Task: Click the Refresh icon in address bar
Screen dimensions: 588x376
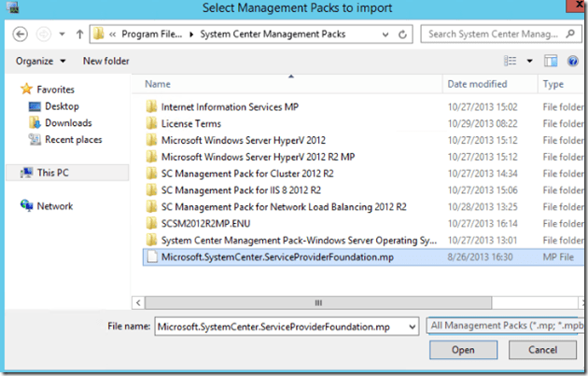Action: (x=403, y=35)
